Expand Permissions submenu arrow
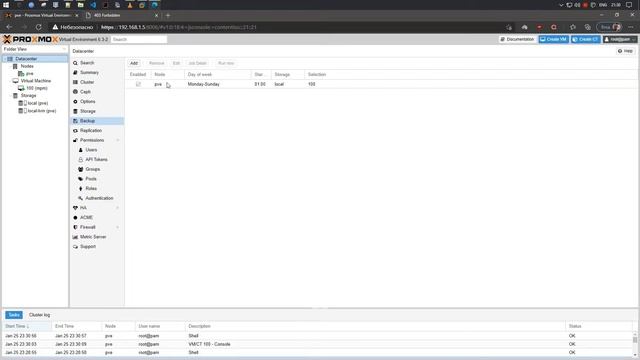The width and height of the screenshot is (640, 360). pos(118,140)
